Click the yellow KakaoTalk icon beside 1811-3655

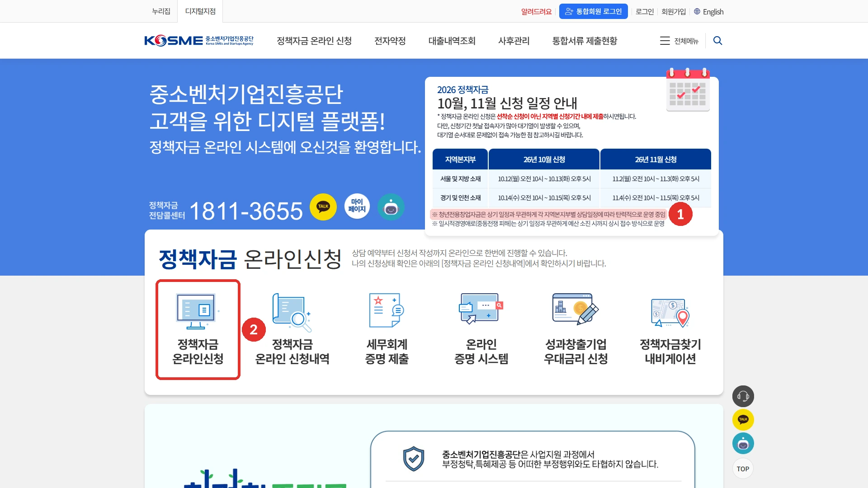[x=323, y=207]
